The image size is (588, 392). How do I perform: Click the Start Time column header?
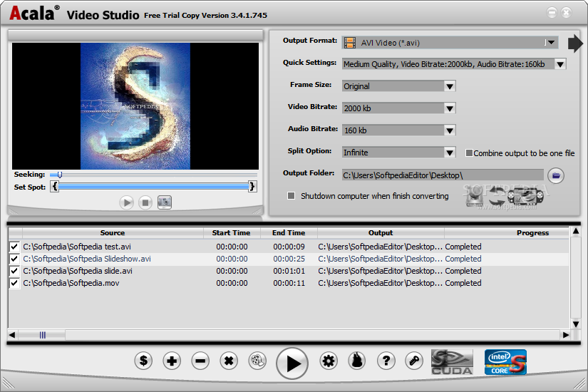tap(232, 233)
